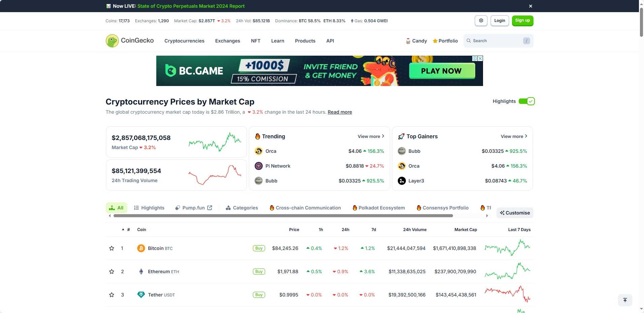Click the scroll-to-top arrow button

[625, 300]
